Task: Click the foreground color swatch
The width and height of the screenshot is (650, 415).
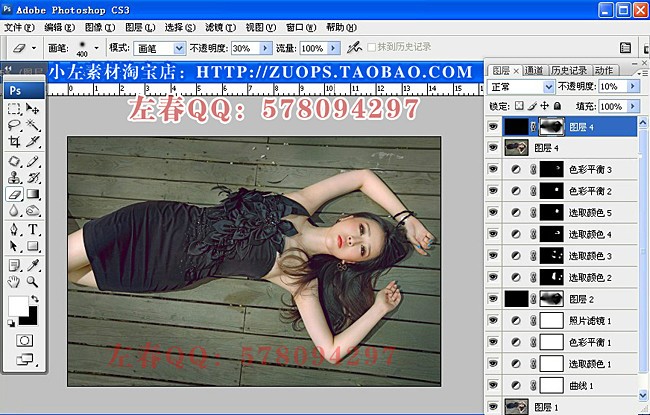Action: click(18, 306)
